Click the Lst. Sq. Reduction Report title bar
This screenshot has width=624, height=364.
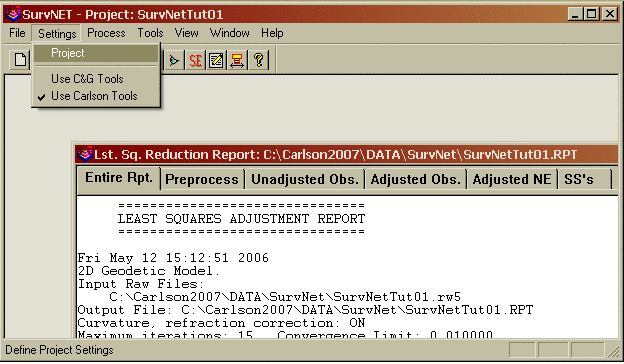pyautogui.click(x=346, y=154)
